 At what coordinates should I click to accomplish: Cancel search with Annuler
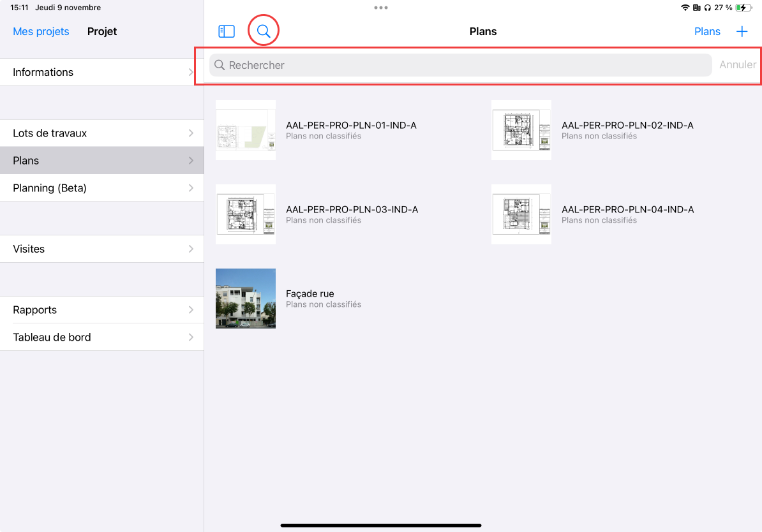738,65
